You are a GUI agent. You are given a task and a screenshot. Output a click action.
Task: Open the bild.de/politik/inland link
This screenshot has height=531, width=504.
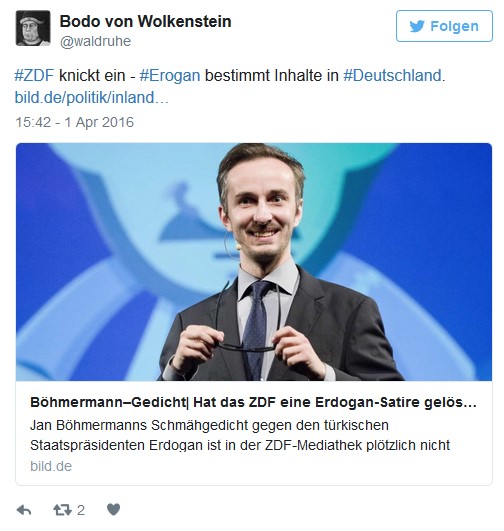91,98
